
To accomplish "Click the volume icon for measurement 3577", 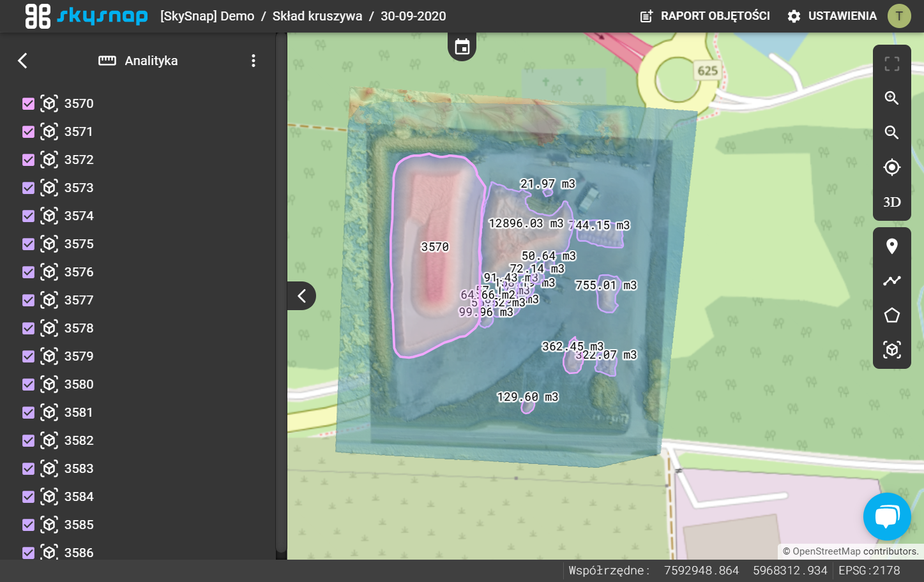I will point(49,300).
